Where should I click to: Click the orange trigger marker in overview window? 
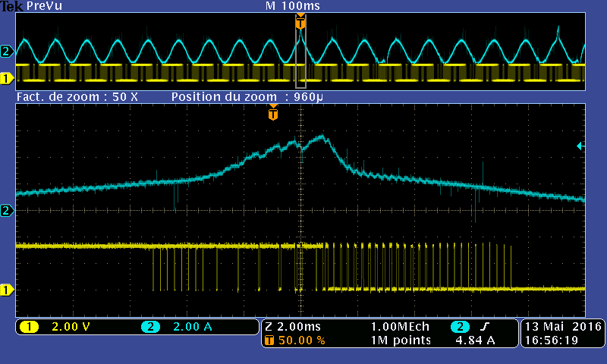click(x=300, y=22)
